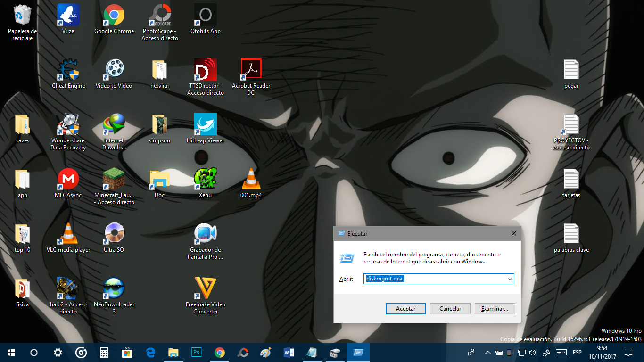The image size is (644, 362).
Task: Select the pegar text file
Action: coord(571,74)
